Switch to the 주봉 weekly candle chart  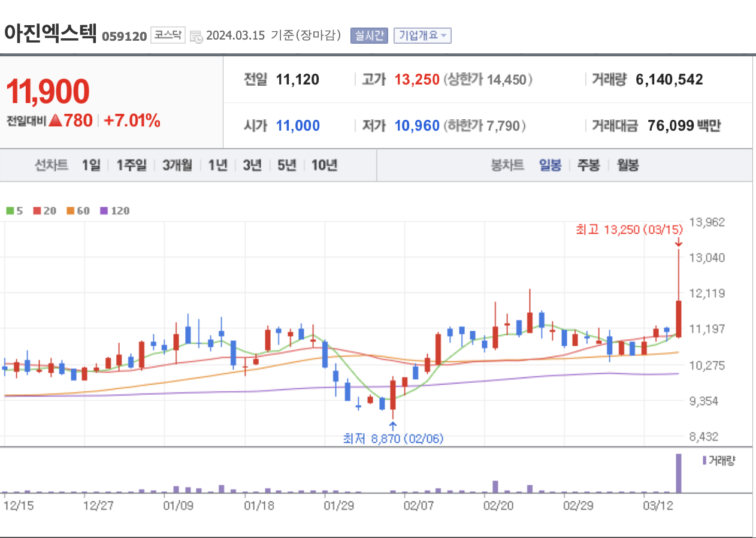(x=588, y=165)
